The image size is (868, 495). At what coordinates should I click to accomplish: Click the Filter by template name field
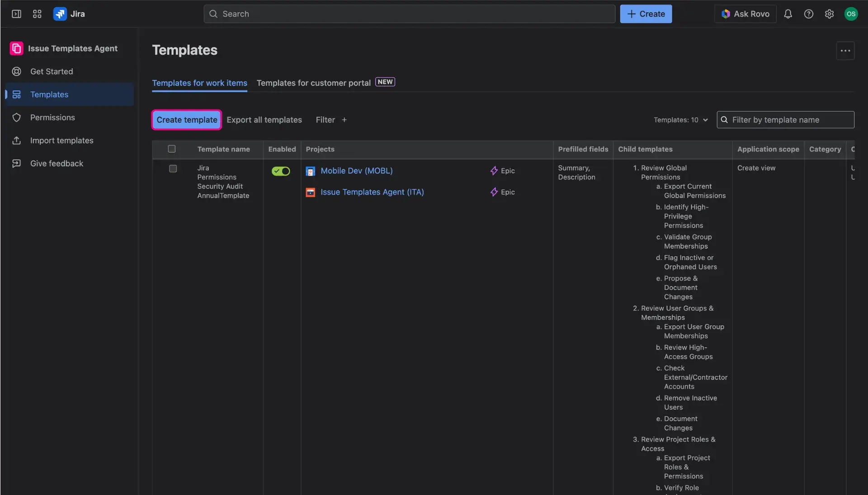pos(785,119)
